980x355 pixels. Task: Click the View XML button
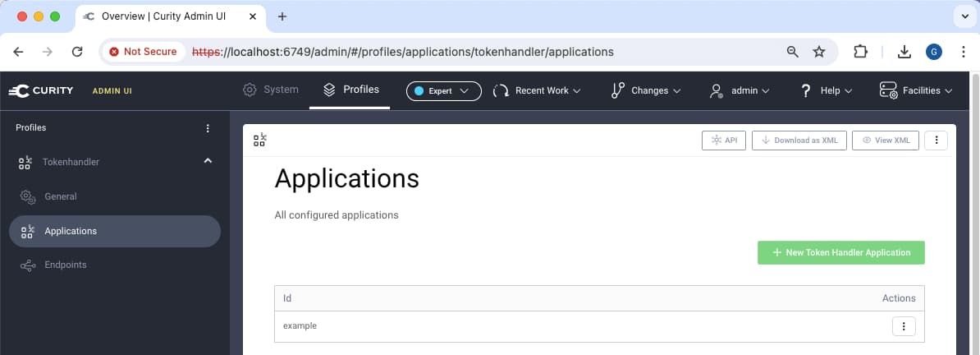tap(885, 141)
